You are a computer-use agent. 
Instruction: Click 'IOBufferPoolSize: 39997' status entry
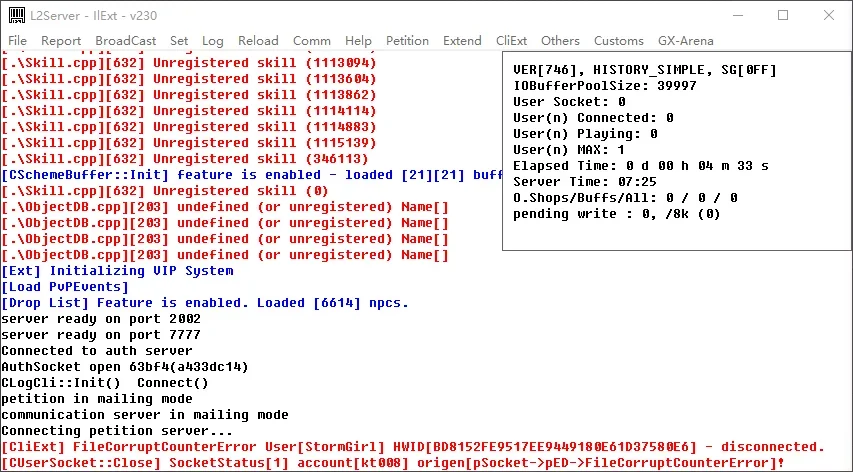point(605,86)
